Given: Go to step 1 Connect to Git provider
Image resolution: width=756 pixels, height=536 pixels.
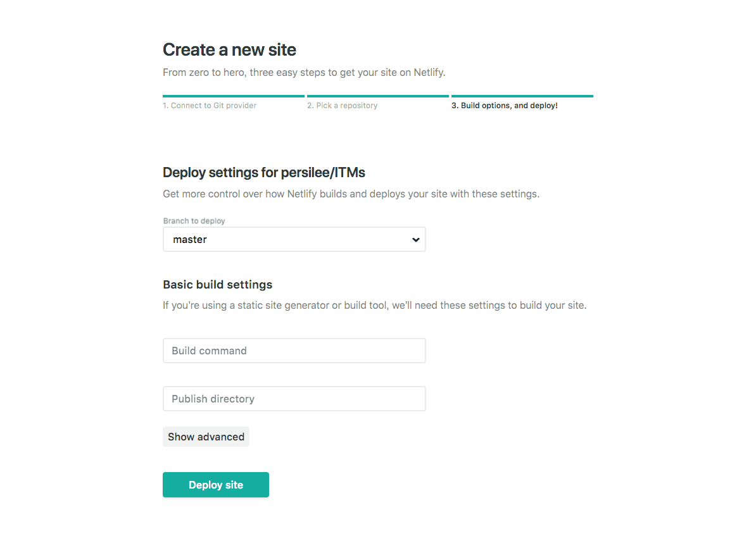Looking at the screenshot, I should tap(210, 106).
